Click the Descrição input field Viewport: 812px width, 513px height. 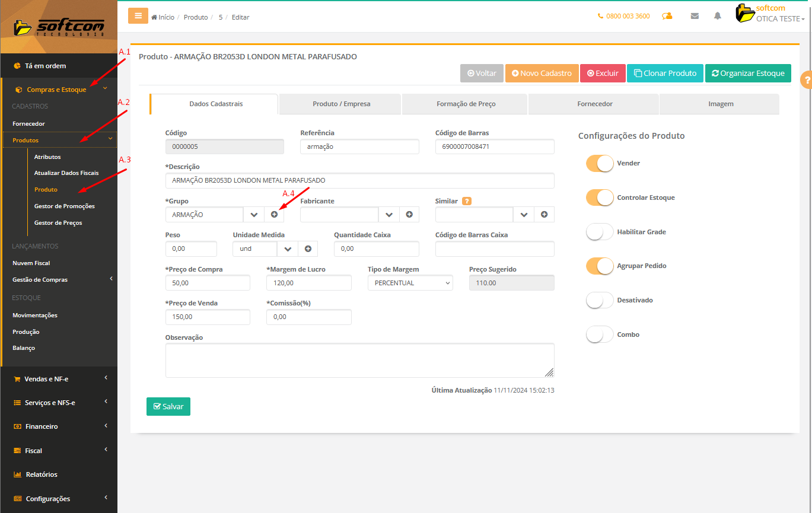click(359, 180)
